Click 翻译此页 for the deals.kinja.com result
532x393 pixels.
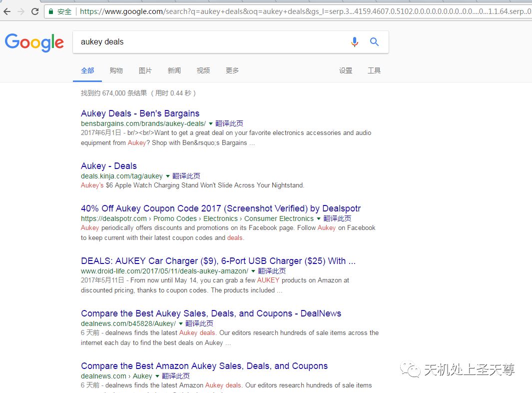[186, 176]
